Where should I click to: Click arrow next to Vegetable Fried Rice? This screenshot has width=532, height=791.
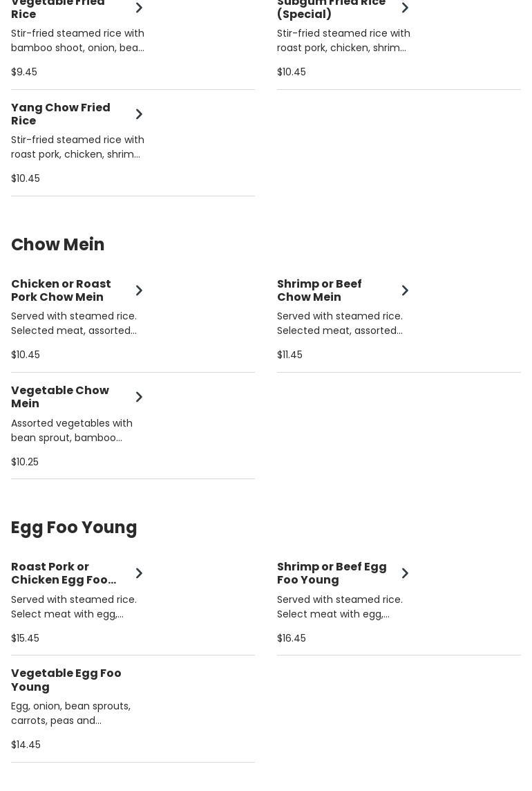pos(139,8)
